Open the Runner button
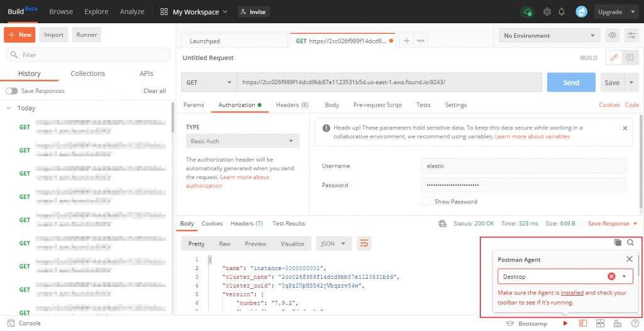This screenshot has height=331, width=644. (87, 35)
